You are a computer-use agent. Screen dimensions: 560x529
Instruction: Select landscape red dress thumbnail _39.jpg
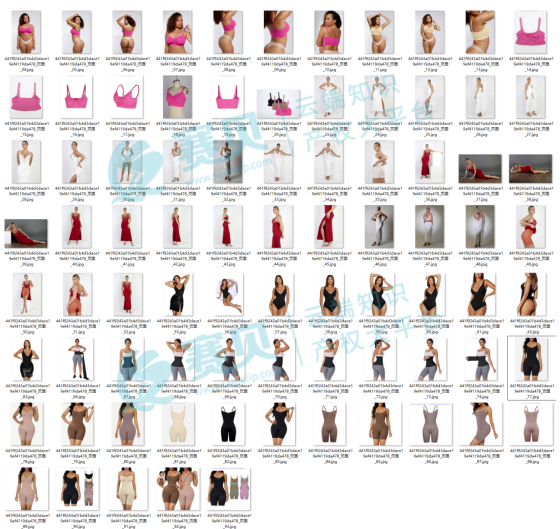(x=26, y=234)
